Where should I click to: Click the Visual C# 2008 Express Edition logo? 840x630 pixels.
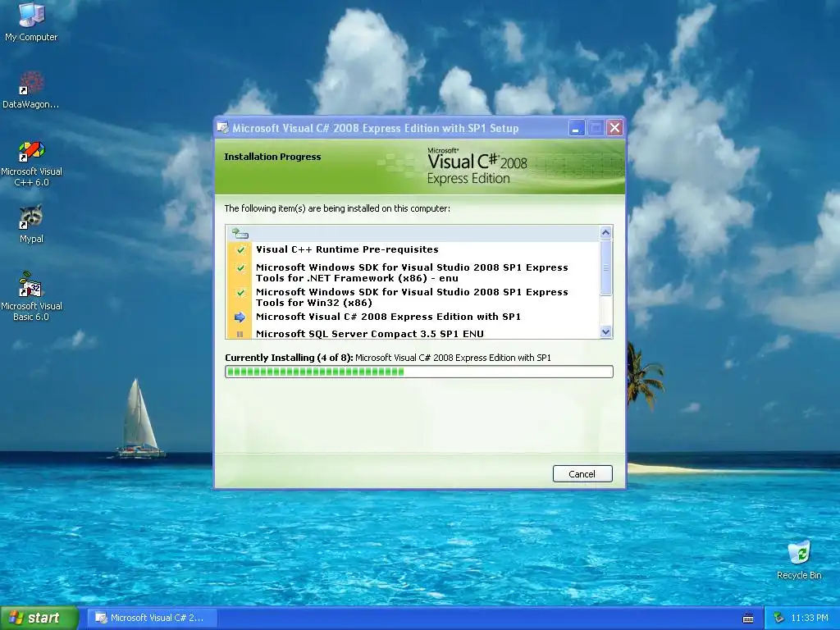pyautogui.click(x=477, y=166)
